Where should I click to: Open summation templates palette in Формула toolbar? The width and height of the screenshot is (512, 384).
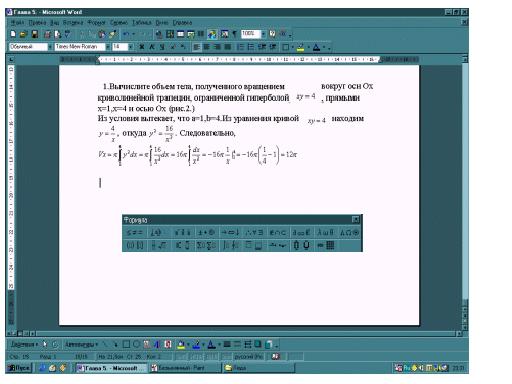click(x=207, y=246)
